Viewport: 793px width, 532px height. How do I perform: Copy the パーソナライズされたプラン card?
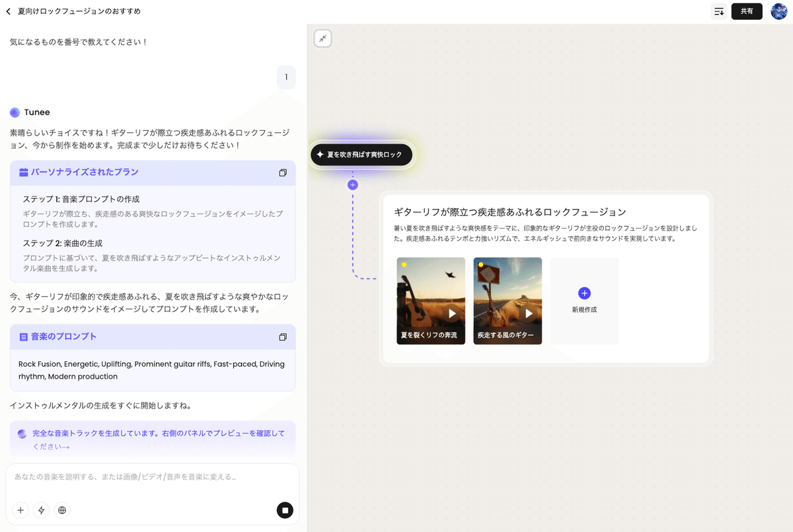click(283, 172)
